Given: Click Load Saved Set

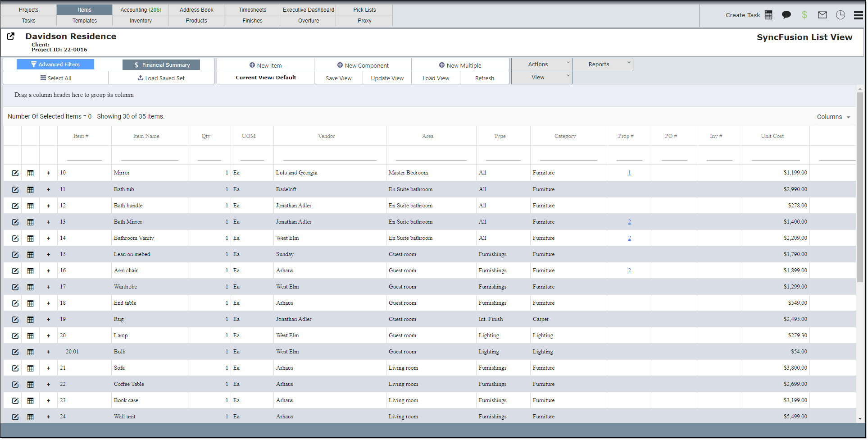Looking at the screenshot, I should 161,78.
